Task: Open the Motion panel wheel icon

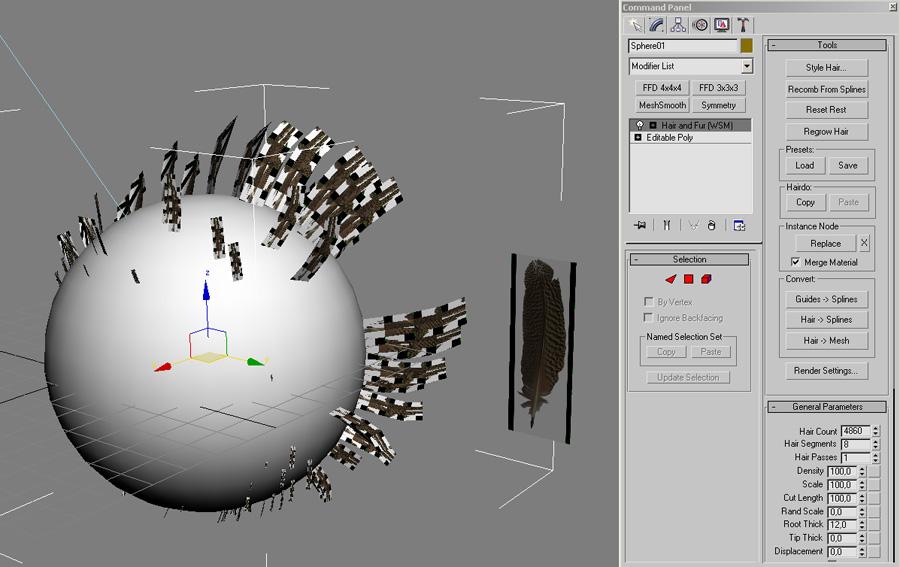Action: [700, 25]
